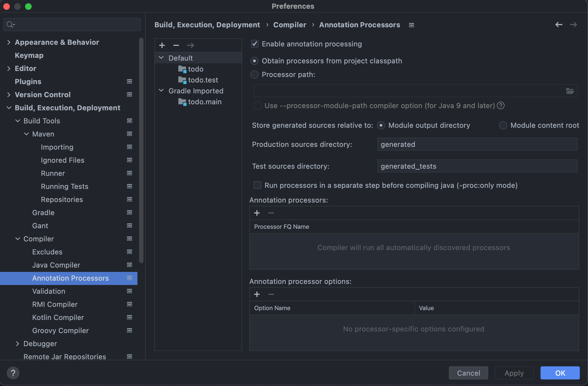Image resolution: width=588 pixels, height=386 pixels.
Task: Enable run processors in separate step checkbox
Action: (257, 185)
